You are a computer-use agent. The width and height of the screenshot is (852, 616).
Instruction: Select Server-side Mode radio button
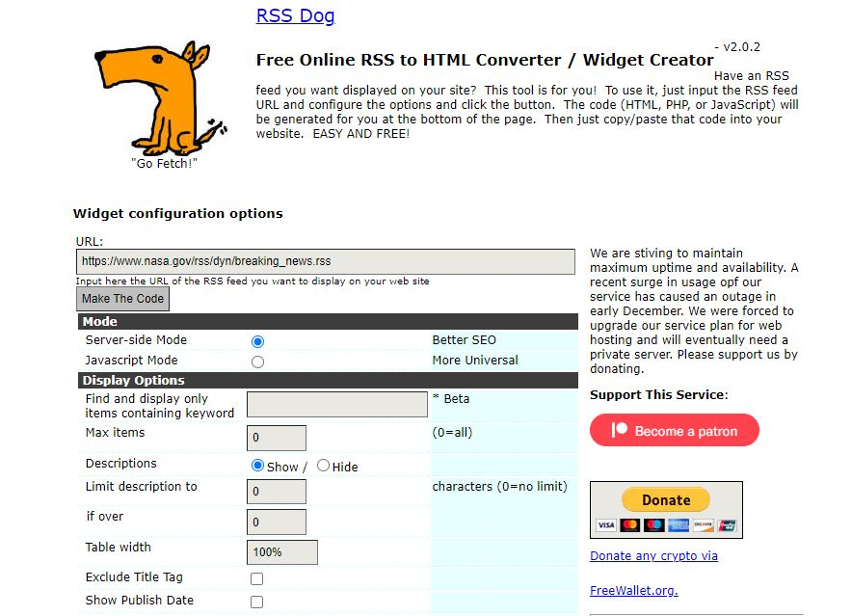pos(257,341)
